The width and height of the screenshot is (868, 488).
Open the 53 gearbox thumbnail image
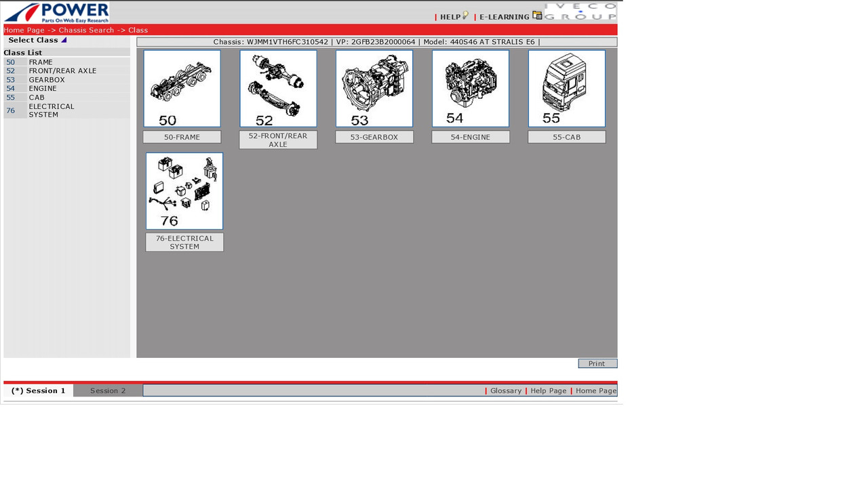(x=374, y=88)
